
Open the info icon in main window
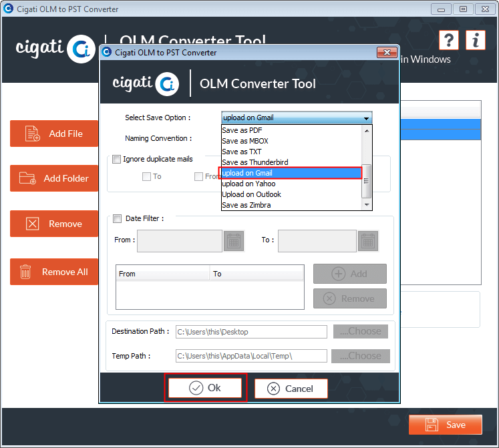click(476, 40)
